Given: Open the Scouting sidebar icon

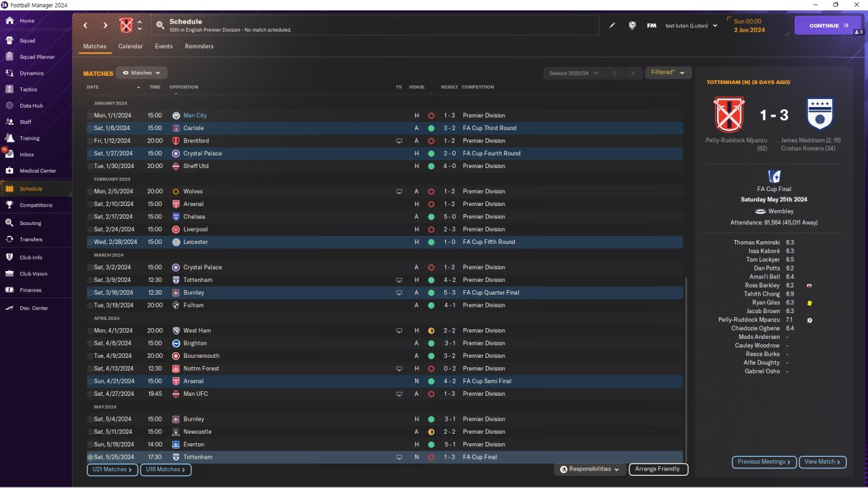Looking at the screenshot, I should pos(9,223).
